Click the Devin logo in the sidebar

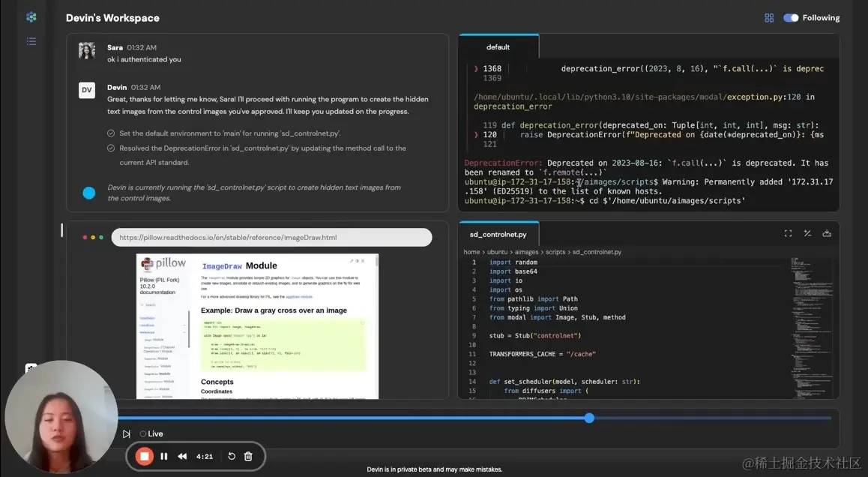tap(31, 17)
